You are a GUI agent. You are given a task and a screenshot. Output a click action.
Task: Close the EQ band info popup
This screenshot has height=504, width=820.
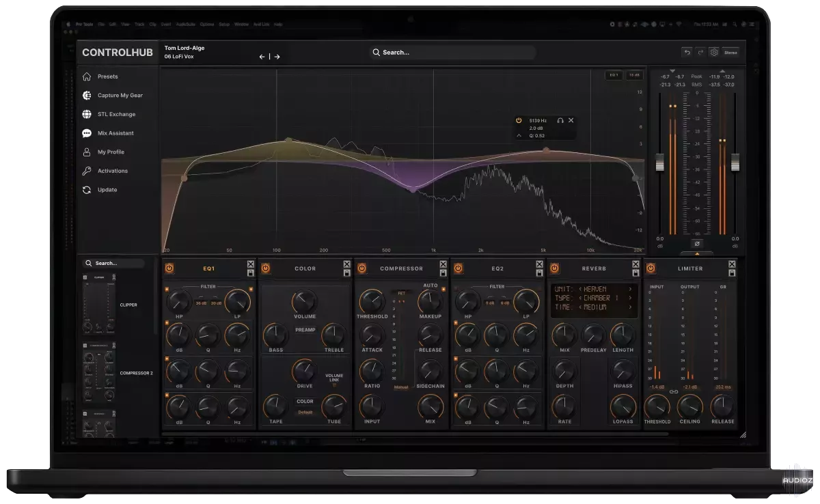[571, 120]
